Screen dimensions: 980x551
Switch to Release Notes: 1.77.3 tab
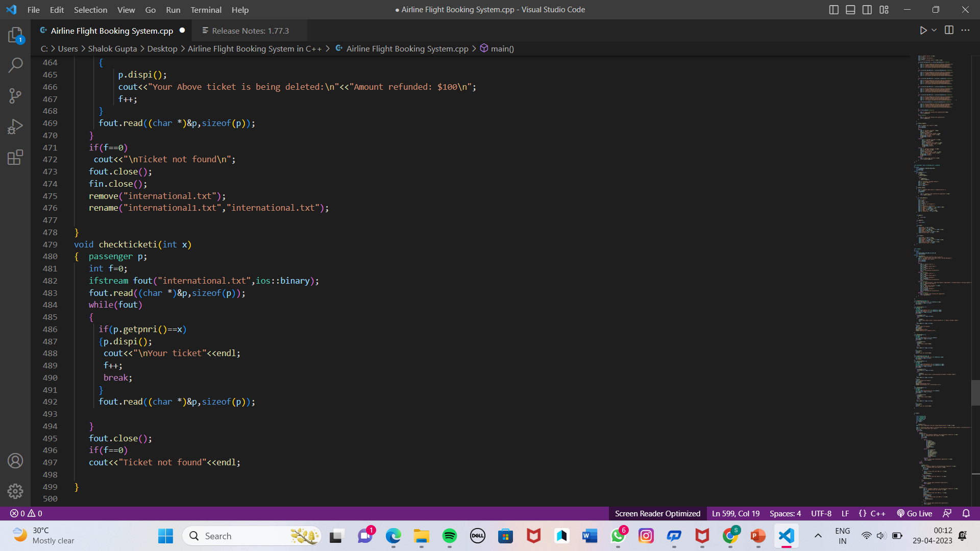[x=250, y=31]
